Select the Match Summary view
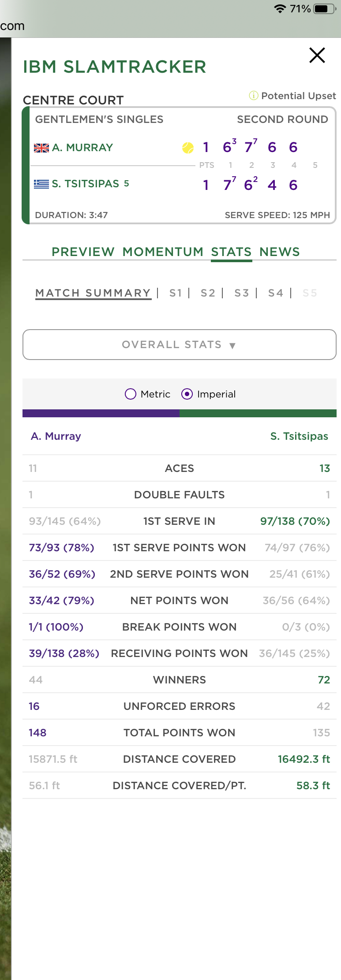341x980 pixels. (x=93, y=293)
